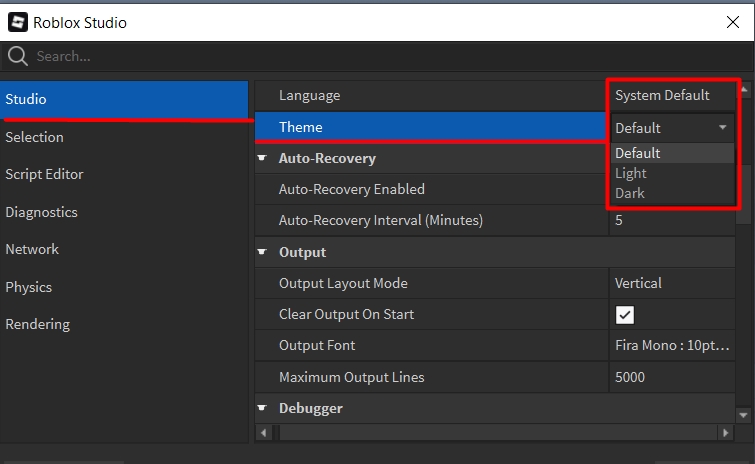Select the Auto-Recovery Interval (Minutes) label
This screenshot has height=464, width=755.
381,220
